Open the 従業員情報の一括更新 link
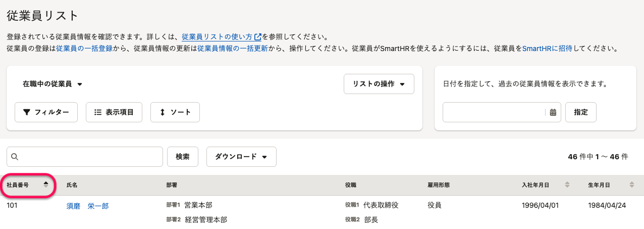 point(233,49)
